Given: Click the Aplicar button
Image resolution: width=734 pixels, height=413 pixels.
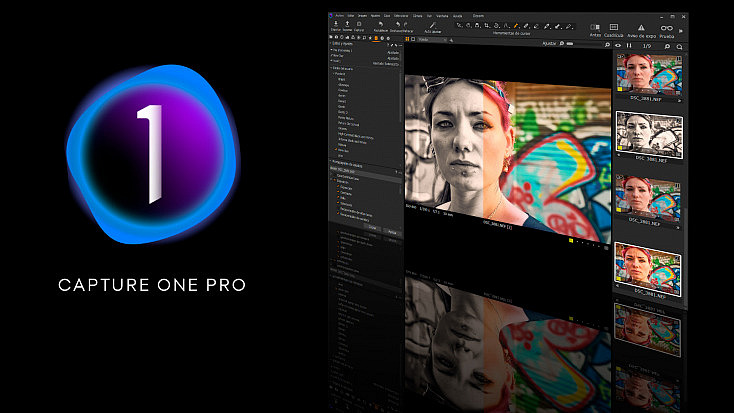Looking at the screenshot, I should pyautogui.click(x=392, y=232).
